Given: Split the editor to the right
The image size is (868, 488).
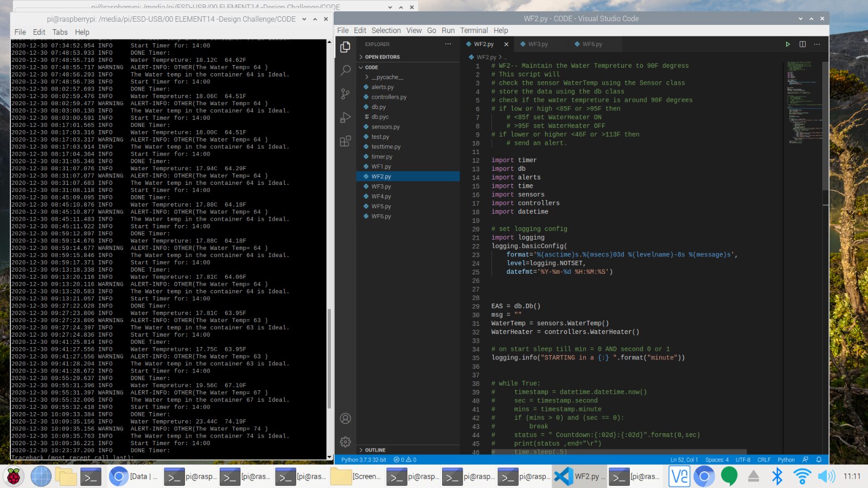Looking at the screenshot, I should coord(802,44).
